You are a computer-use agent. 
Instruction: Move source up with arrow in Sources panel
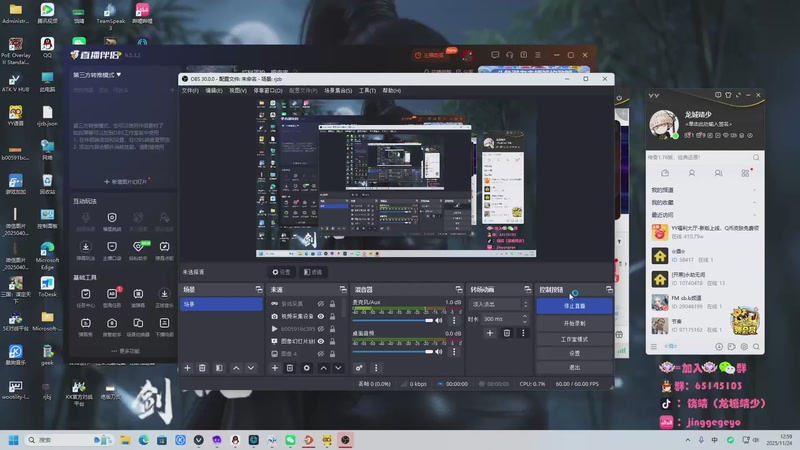pyautogui.click(x=323, y=368)
